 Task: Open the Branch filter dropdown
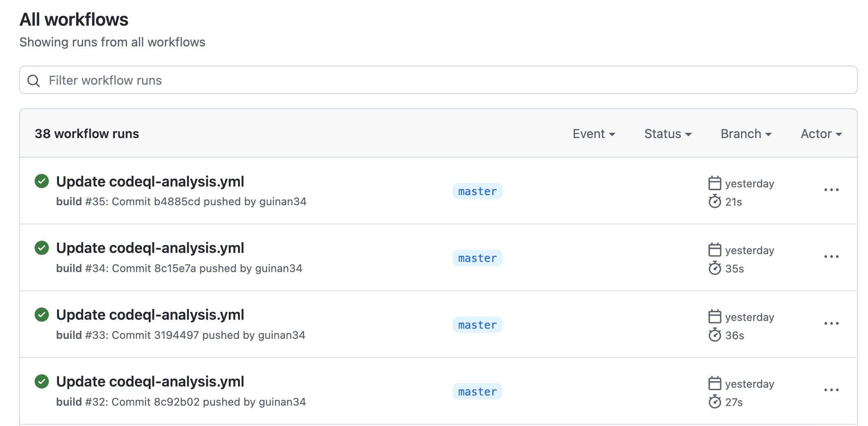coord(745,134)
